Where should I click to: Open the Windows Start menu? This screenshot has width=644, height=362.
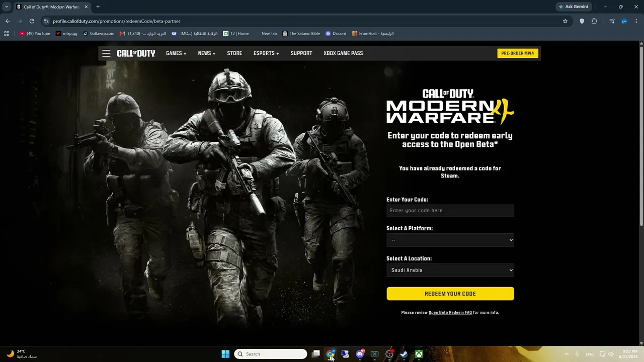[x=225, y=354]
